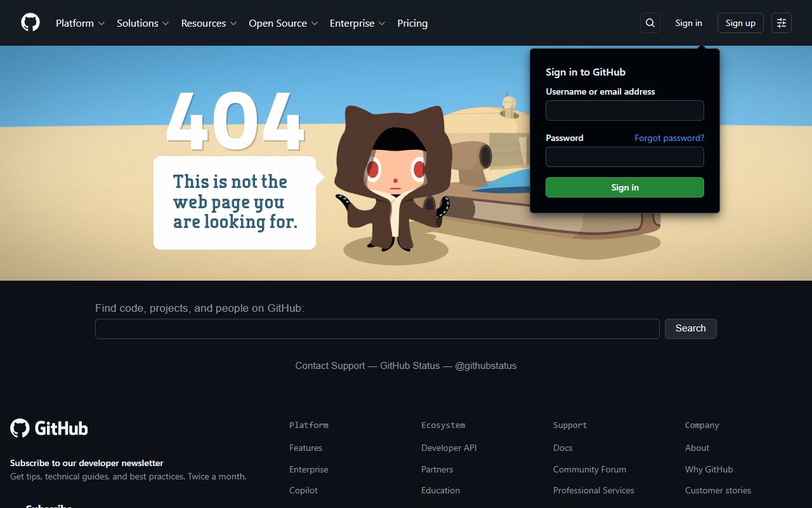Click into the Password field
Screen dimensions: 812x508
[x=624, y=157]
